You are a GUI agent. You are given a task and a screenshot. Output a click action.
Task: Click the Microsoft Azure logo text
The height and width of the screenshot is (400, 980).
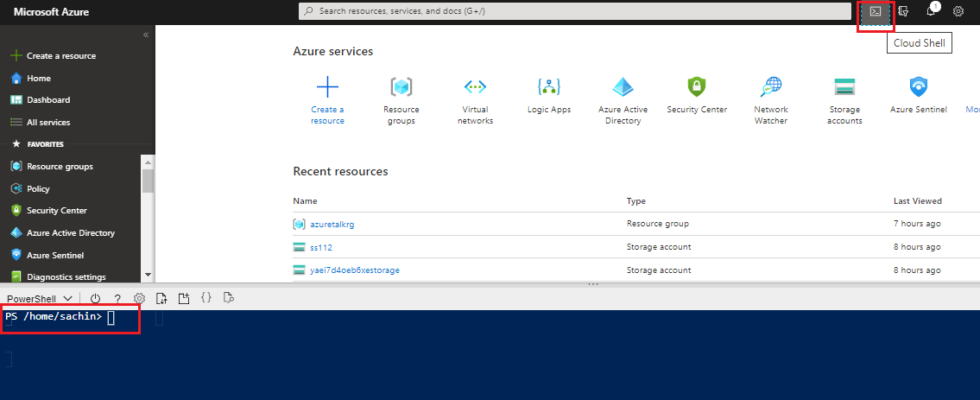tap(51, 12)
